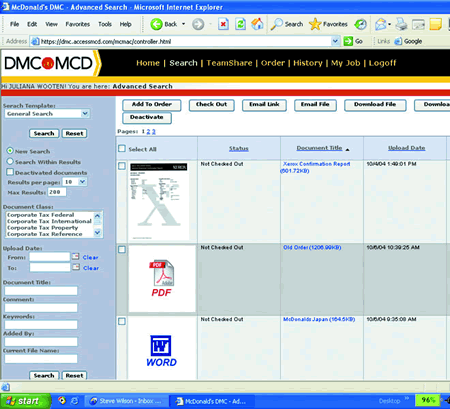This screenshot has width=450, height=409.
Task: Open the Edit menu
Action: click(x=32, y=24)
